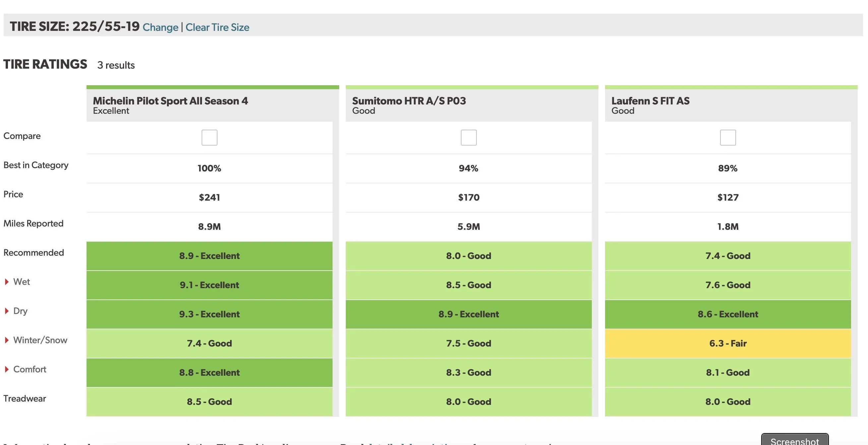Click the 8.5 - Good wet rating

click(469, 285)
